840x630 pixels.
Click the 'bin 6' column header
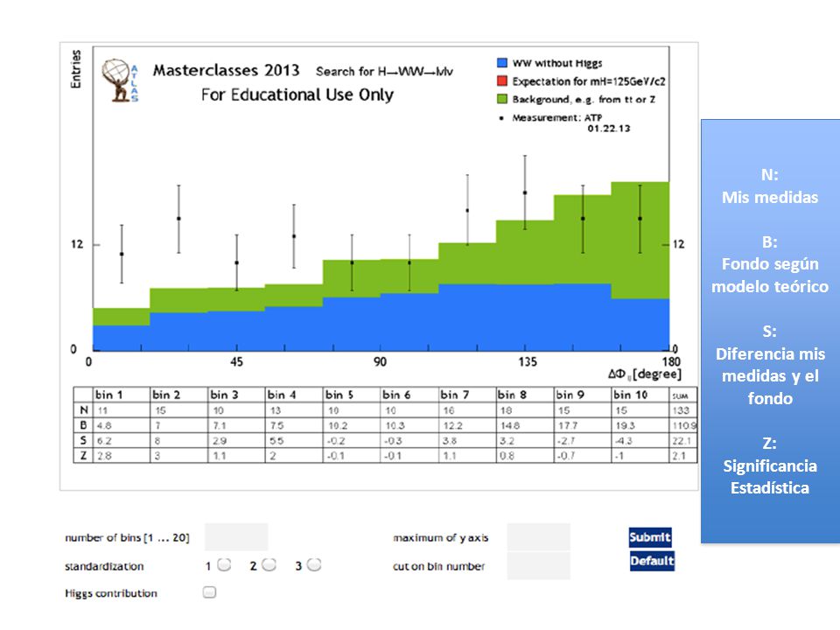396,395
